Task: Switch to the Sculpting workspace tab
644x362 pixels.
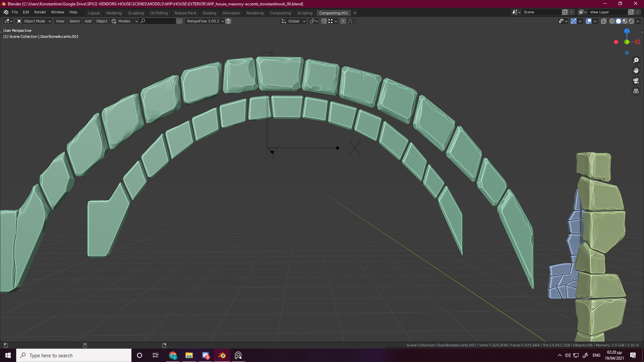Action: point(136,13)
